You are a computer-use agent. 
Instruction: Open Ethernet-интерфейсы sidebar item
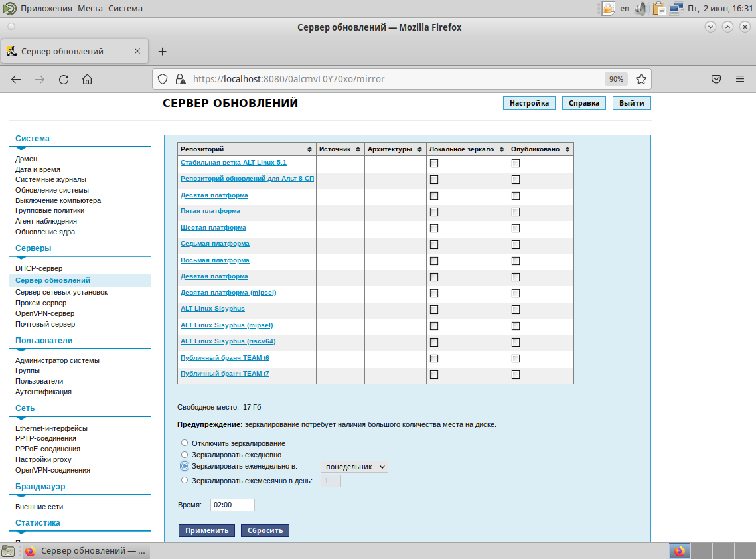[51, 428]
